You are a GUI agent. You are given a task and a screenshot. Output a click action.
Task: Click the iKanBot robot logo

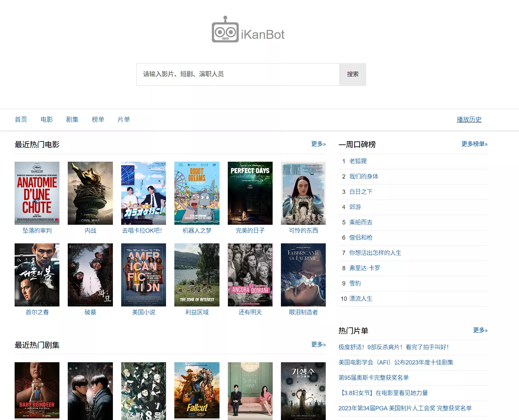[225, 30]
